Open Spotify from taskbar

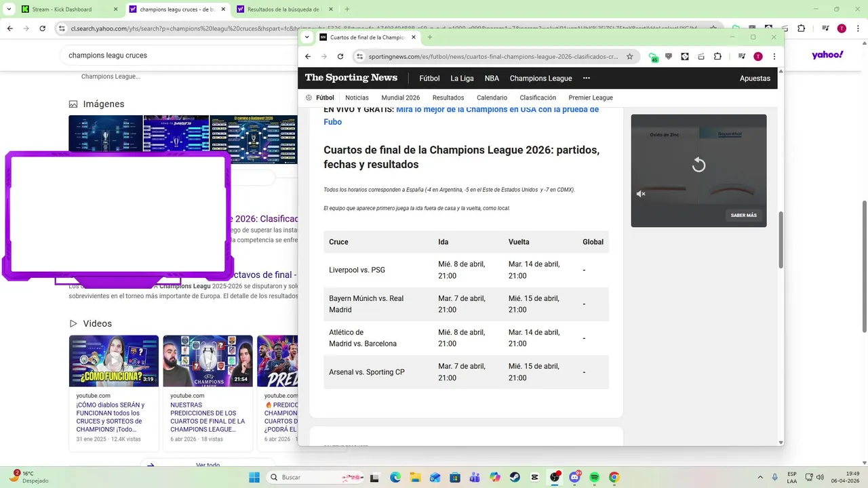pyautogui.click(x=595, y=477)
